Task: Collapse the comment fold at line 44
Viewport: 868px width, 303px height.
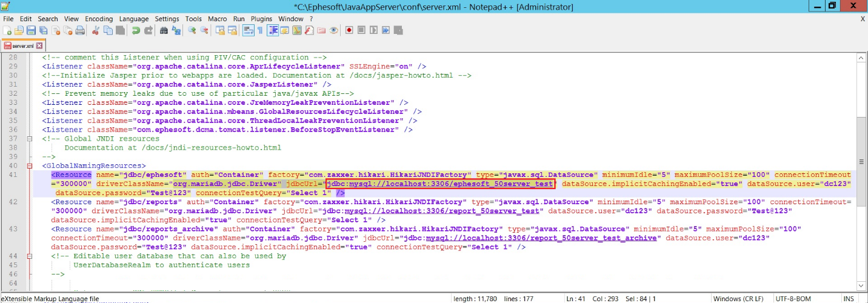Action: [29, 256]
